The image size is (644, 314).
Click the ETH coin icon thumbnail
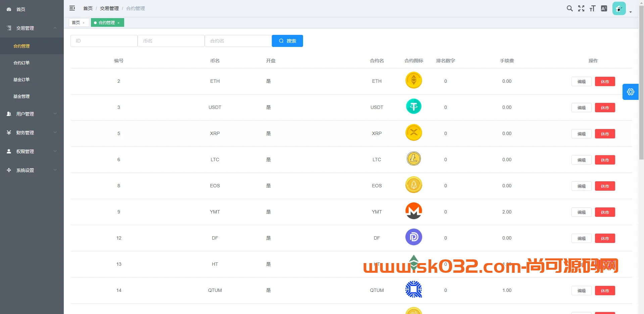(413, 80)
